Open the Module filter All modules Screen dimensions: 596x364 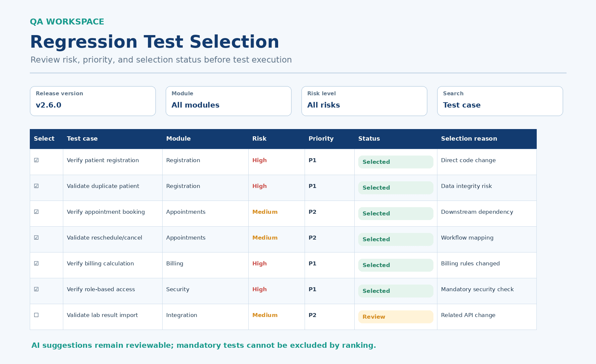tap(228, 101)
